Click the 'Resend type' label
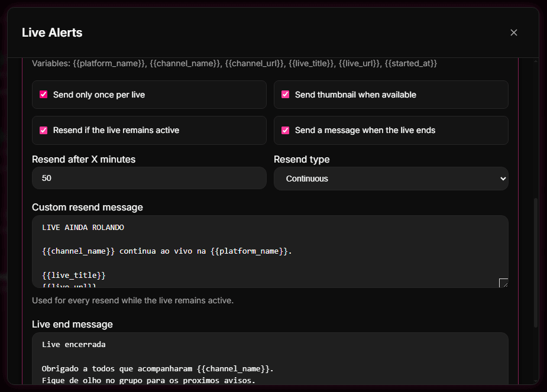 pos(302,160)
